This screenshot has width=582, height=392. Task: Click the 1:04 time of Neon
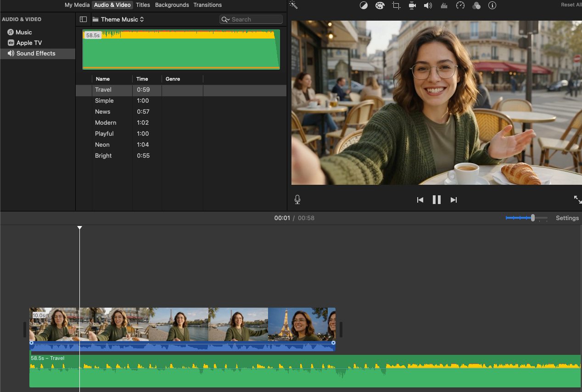click(x=143, y=145)
